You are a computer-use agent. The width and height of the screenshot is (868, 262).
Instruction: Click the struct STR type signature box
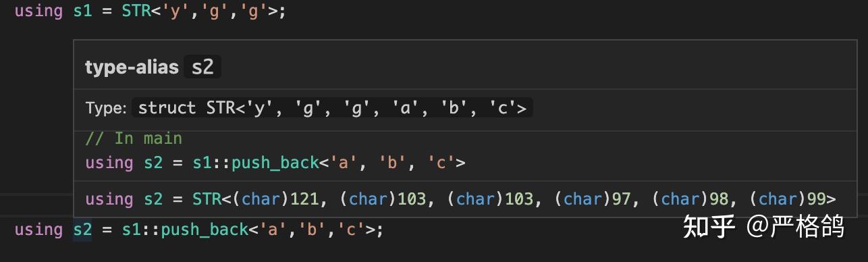click(332, 108)
